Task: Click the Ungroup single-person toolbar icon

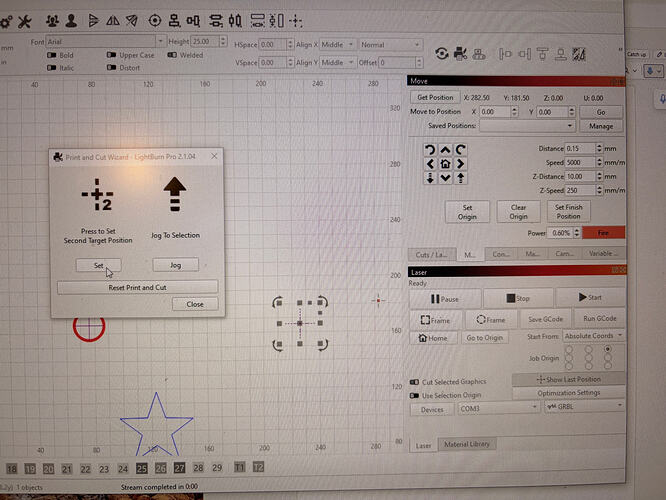Action: coord(71,20)
